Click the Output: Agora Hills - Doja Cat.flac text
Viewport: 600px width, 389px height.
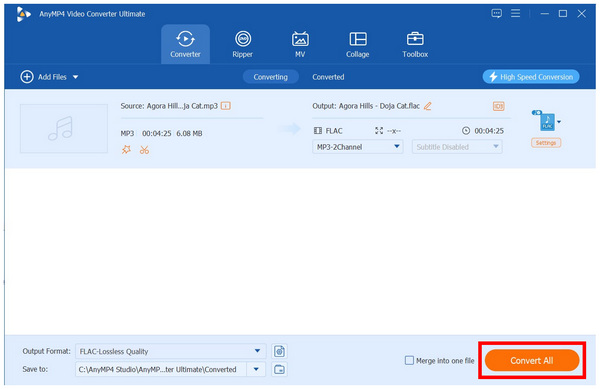[x=366, y=106]
